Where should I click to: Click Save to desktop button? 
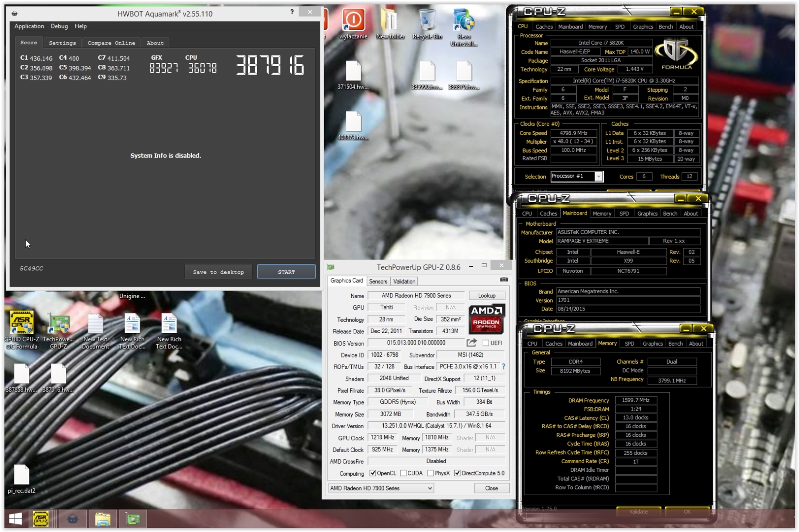(218, 271)
